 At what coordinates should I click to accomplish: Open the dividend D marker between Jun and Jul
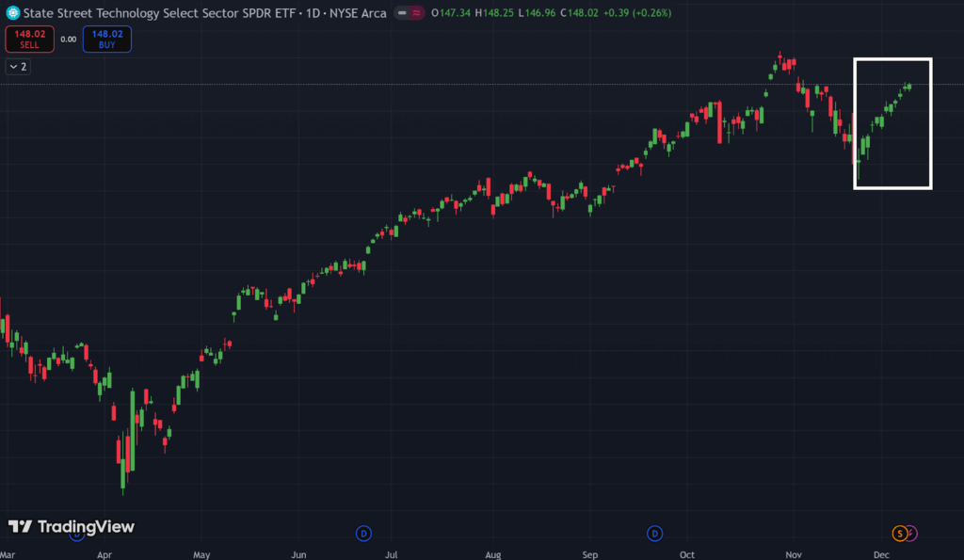363,534
